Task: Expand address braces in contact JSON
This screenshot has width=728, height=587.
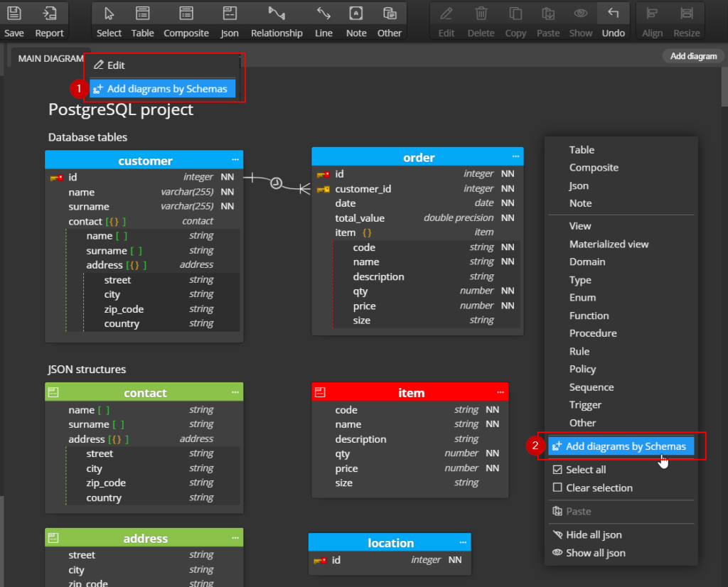Action: [x=119, y=439]
